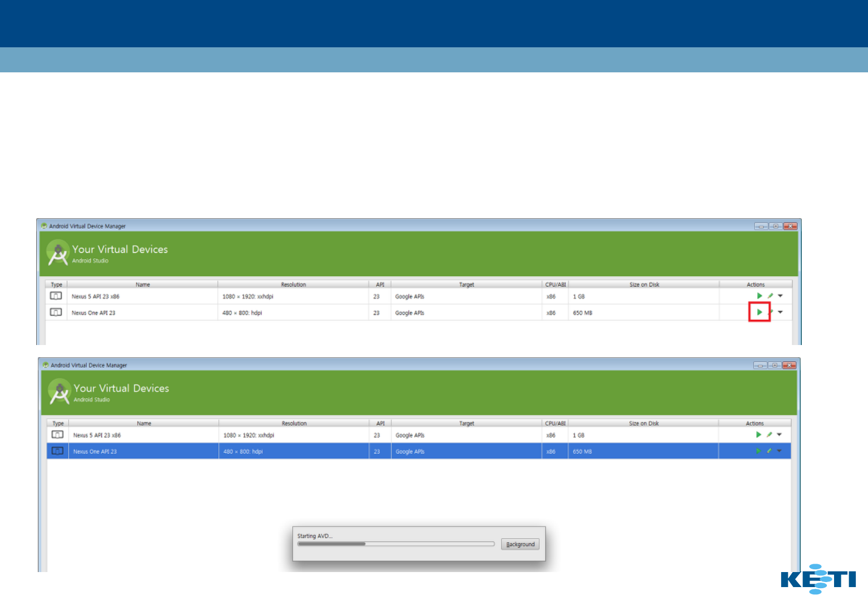Start Nexus One API 23 emulator in upper window
The width and height of the screenshot is (868, 601).
coord(759,312)
